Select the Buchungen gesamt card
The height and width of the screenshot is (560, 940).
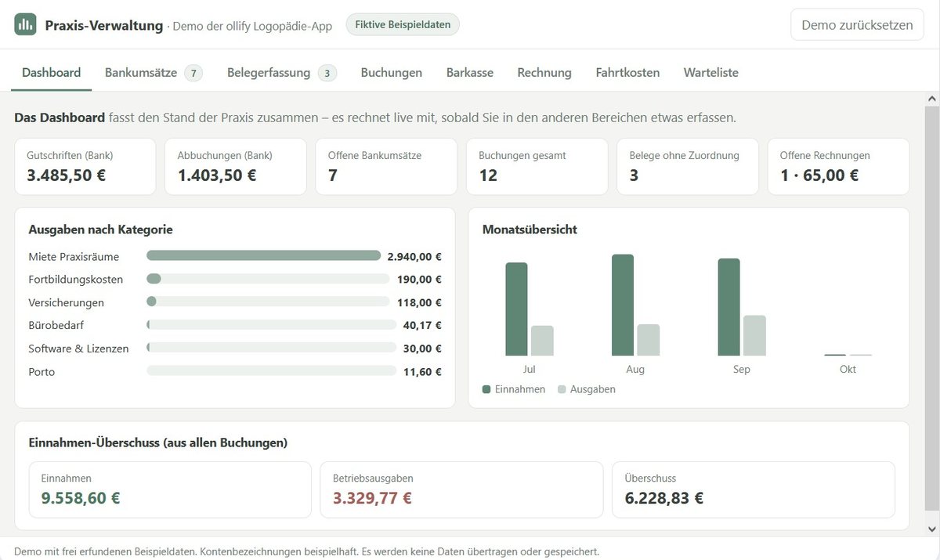tap(537, 166)
